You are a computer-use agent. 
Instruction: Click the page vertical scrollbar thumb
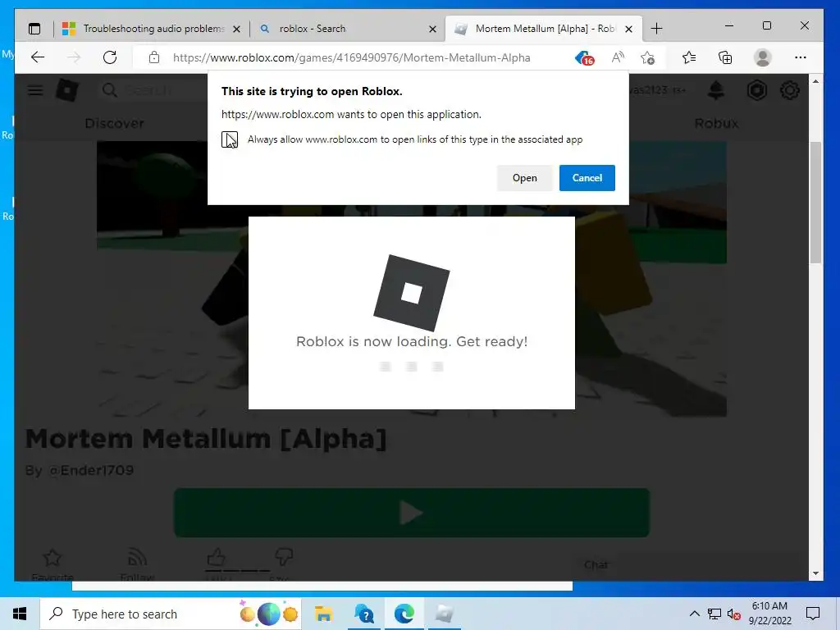click(815, 203)
